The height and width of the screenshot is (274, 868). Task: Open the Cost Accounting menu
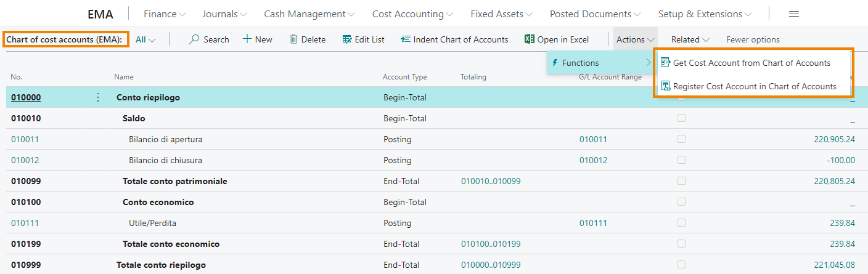click(412, 14)
